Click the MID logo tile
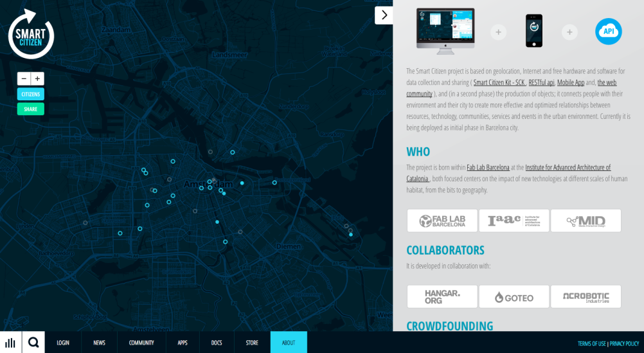This screenshot has height=353, width=644. click(x=586, y=221)
